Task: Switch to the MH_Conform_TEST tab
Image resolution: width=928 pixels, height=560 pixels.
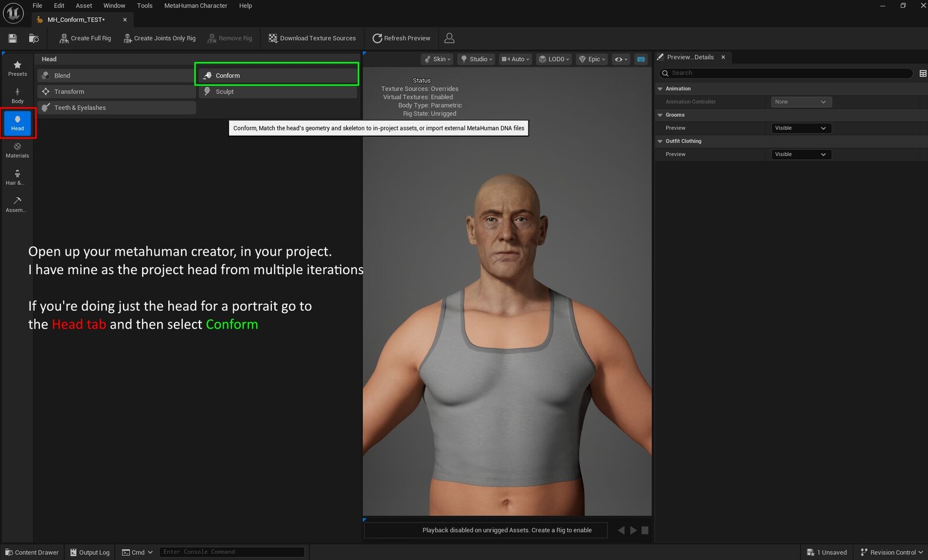Action: coord(76,20)
